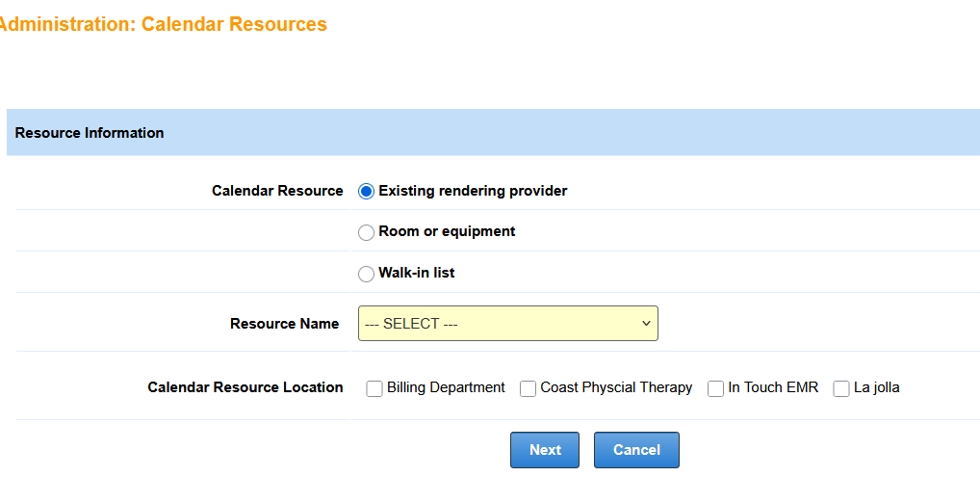Open the Resource Name dropdown
Screen dimensions: 980x503
click(507, 324)
